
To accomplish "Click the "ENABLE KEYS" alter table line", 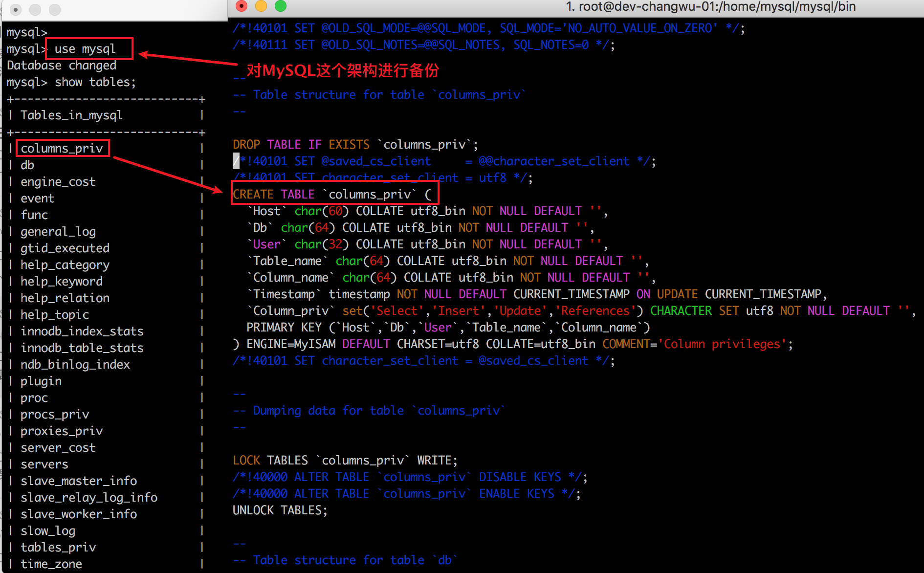I will (x=407, y=494).
